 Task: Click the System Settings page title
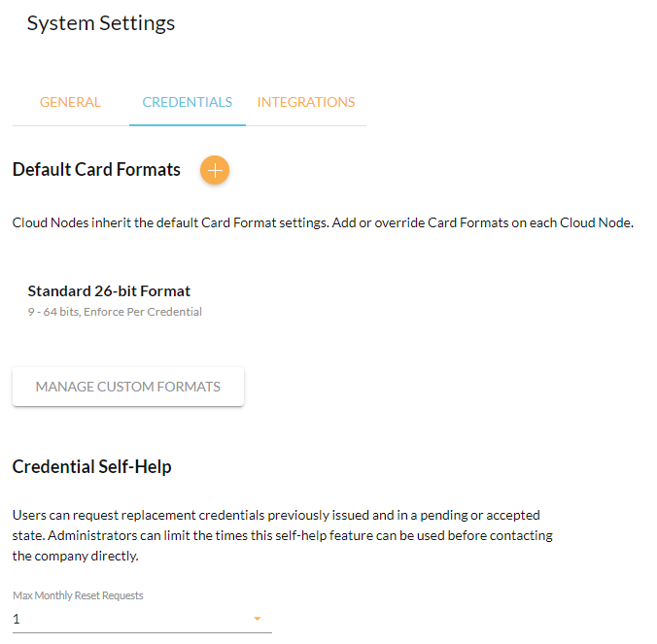[101, 23]
